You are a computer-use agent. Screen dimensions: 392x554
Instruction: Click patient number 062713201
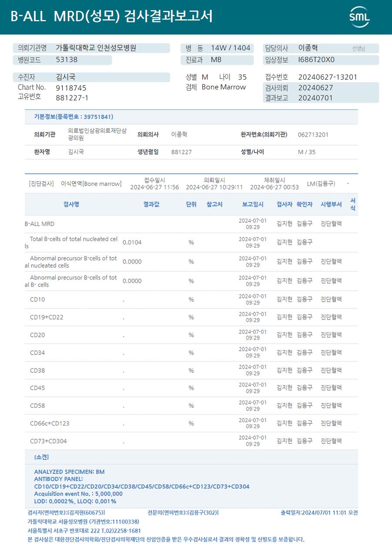[x=313, y=135]
